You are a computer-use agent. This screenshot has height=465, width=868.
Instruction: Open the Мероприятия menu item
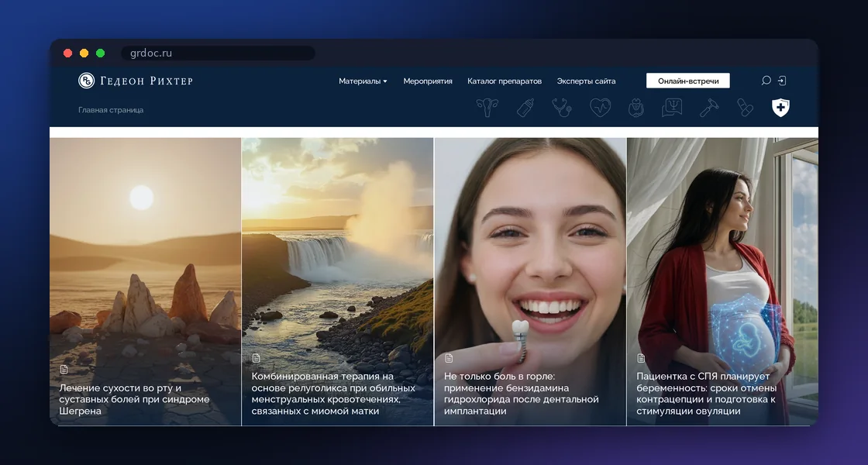(x=427, y=81)
